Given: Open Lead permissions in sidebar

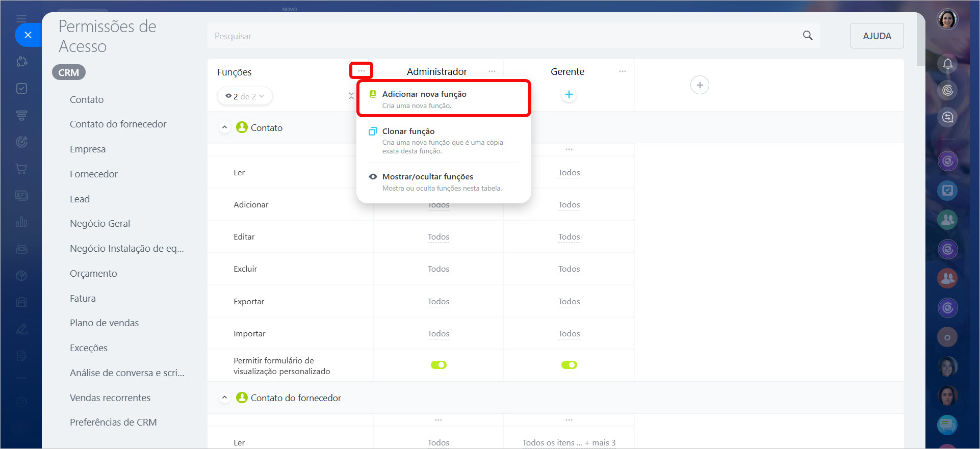Looking at the screenshot, I should (80, 199).
